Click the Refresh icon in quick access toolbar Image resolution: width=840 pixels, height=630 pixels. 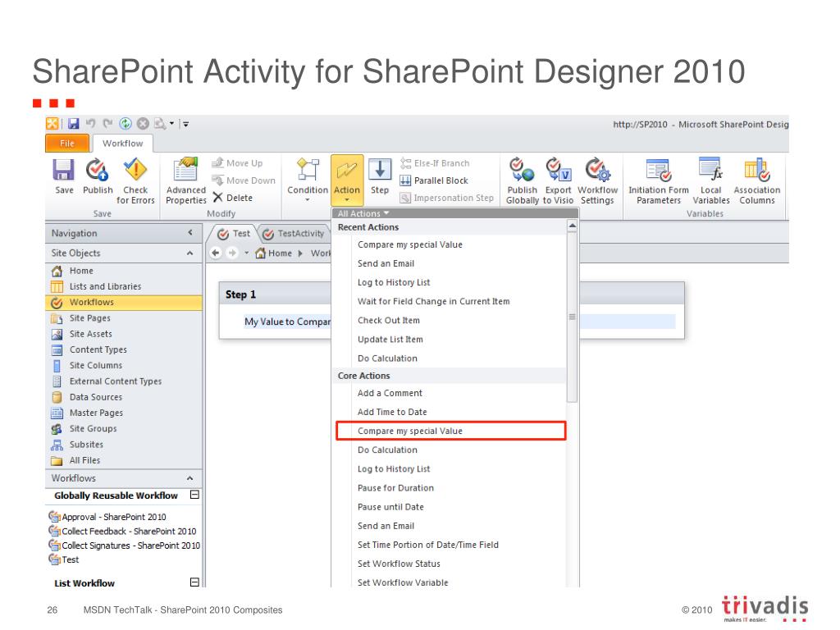[126, 124]
